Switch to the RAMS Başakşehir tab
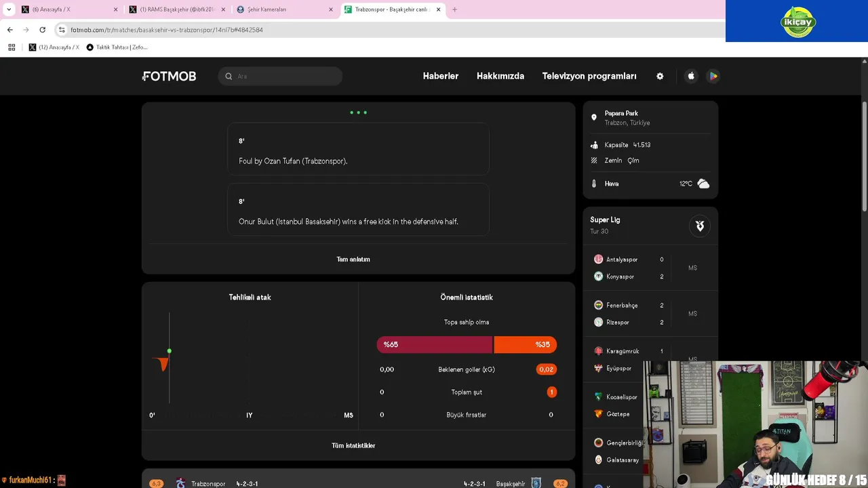The width and height of the screenshot is (868, 488). [178, 9]
